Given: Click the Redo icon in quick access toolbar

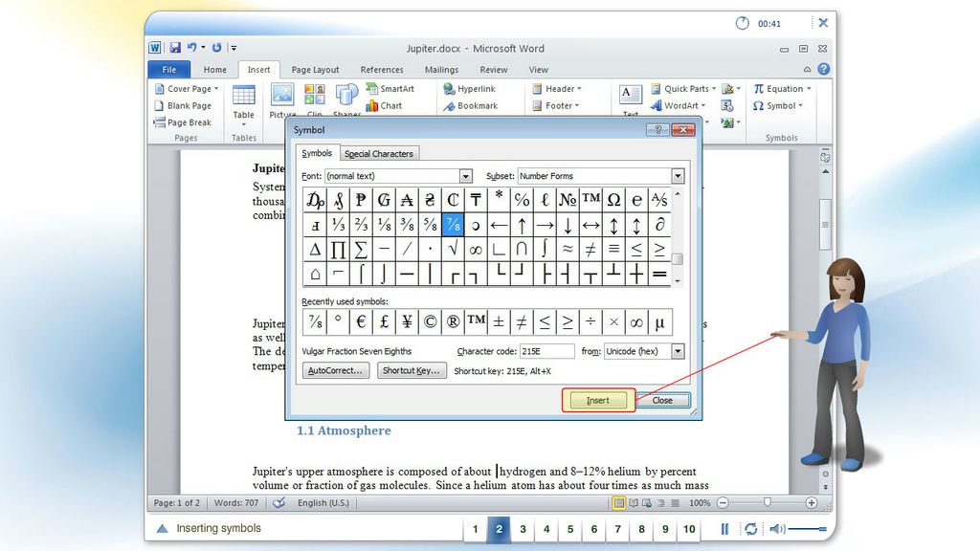Looking at the screenshot, I should coord(216,48).
